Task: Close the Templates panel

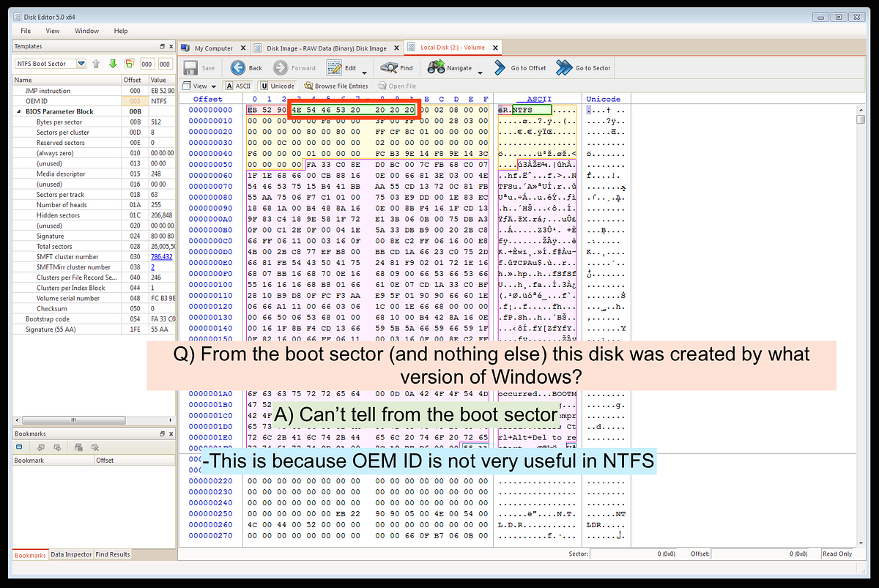Action: [171, 45]
